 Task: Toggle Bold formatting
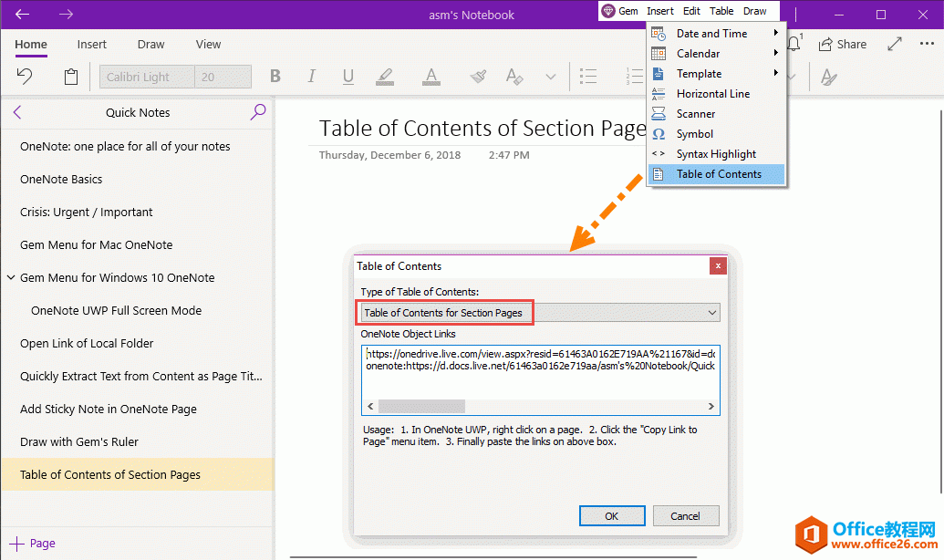coord(275,77)
